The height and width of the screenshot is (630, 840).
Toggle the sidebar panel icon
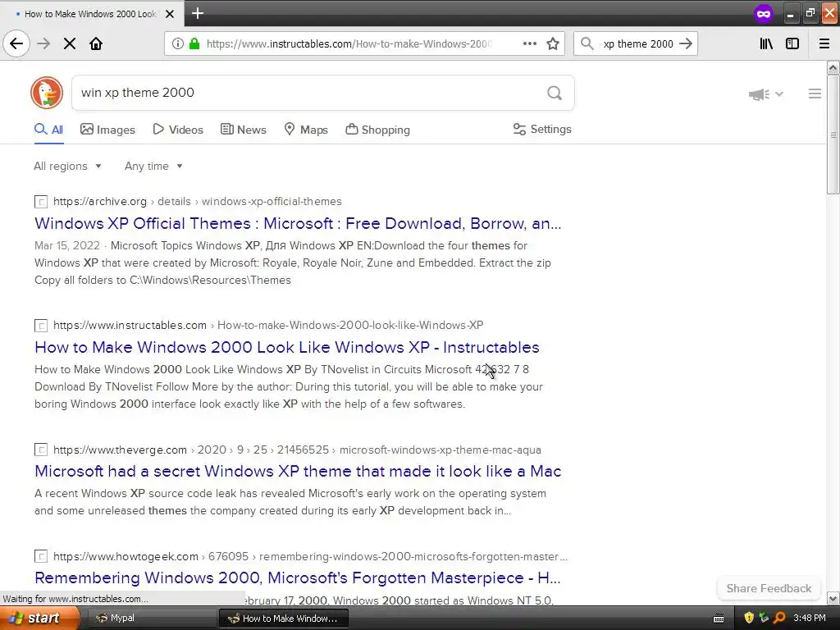[x=792, y=43]
